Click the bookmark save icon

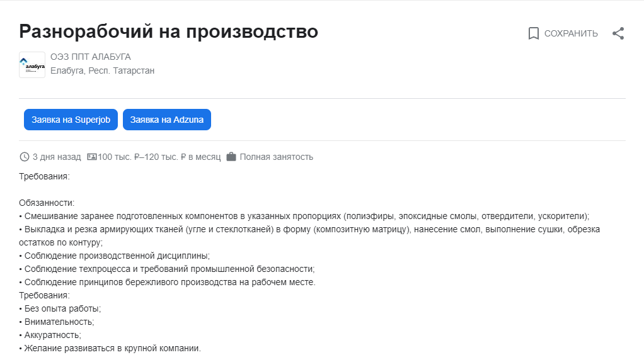(533, 33)
